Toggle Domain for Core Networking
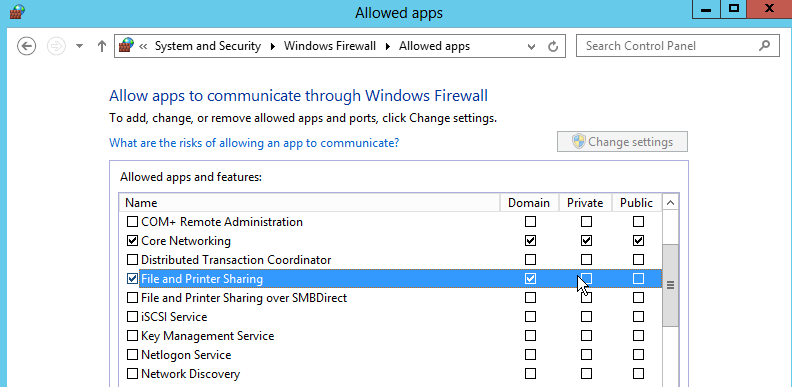Viewport: 792px width, 387px height. click(530, 240)
